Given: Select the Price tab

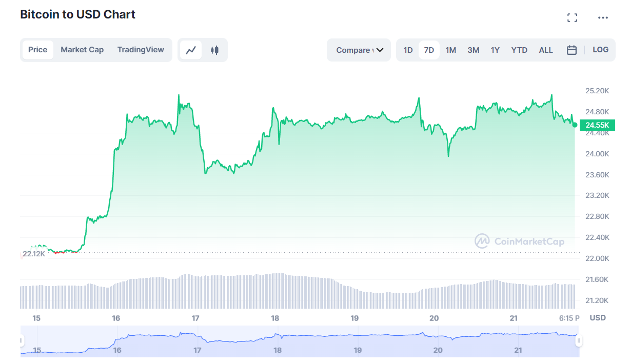Looking at the screenshot, I should point(37,50).
